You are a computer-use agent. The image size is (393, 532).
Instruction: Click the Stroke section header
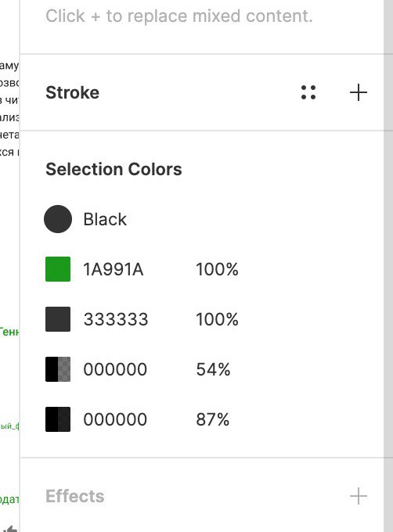point(72,92)
